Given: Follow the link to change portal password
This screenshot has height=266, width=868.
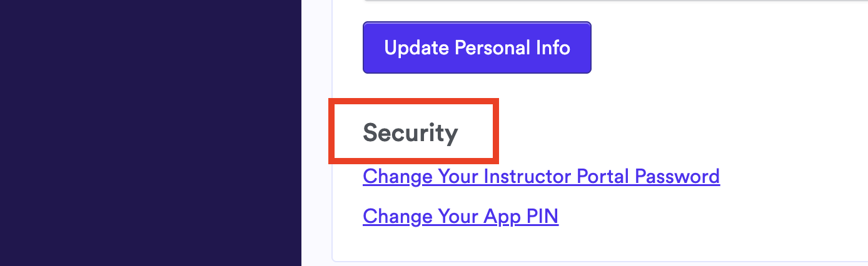Looking at the screenshot, I should 541,177.
